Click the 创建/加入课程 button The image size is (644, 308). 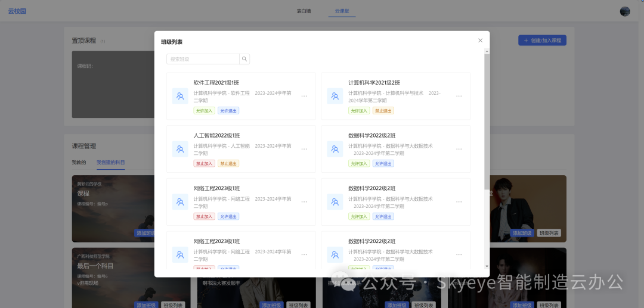(542, 41)
